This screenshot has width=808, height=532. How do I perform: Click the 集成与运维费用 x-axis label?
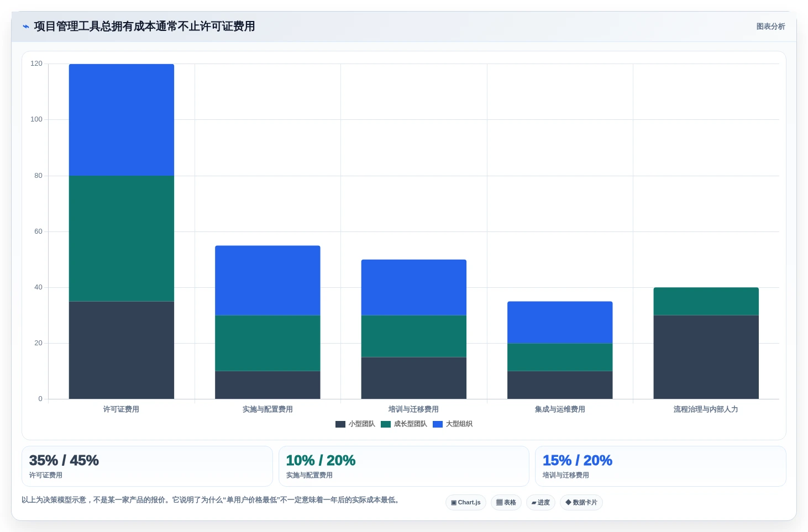(x=560, y=409)
